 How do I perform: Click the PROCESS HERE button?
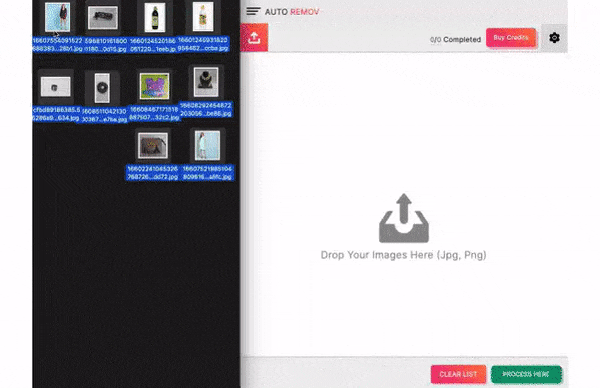pos(526,374)
